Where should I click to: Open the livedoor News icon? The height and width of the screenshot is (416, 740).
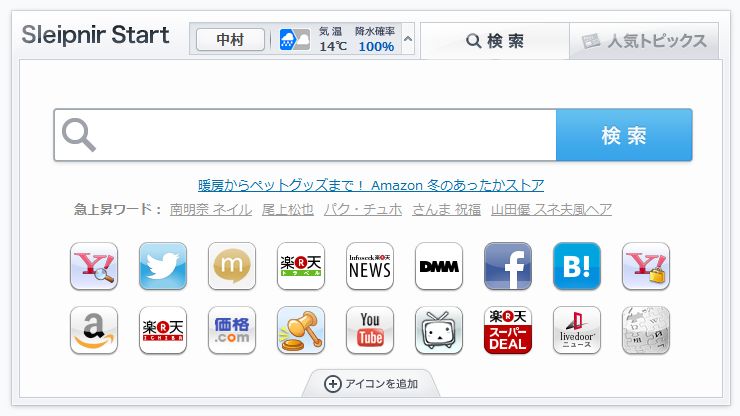[x=577, y=330]
